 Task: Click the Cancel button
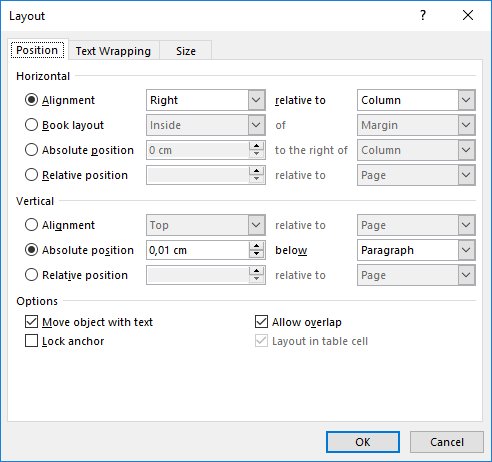pyautogui.click(x=447, y=442)
